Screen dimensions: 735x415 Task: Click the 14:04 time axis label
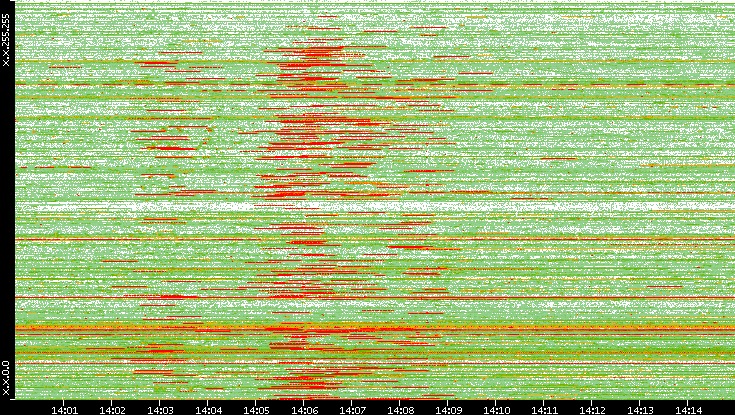[208, 410]
